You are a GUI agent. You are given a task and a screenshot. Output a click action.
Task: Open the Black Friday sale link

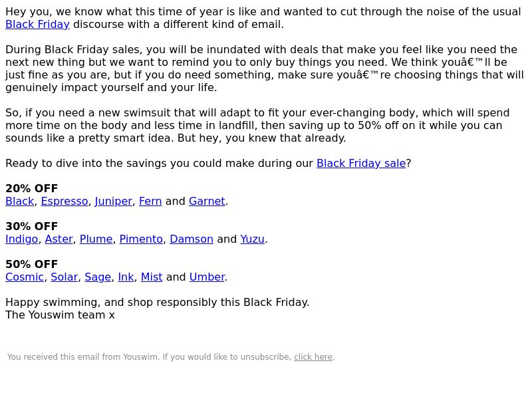point(361,163)
